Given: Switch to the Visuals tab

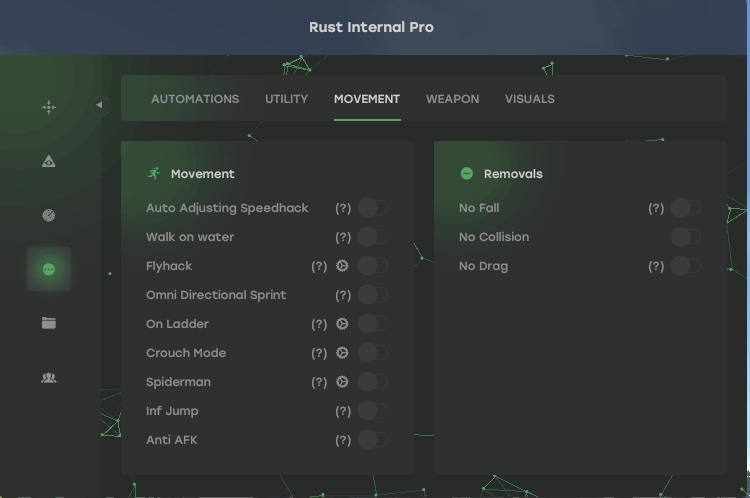Looking at the screenshot, I should click(x=529, y=99).
